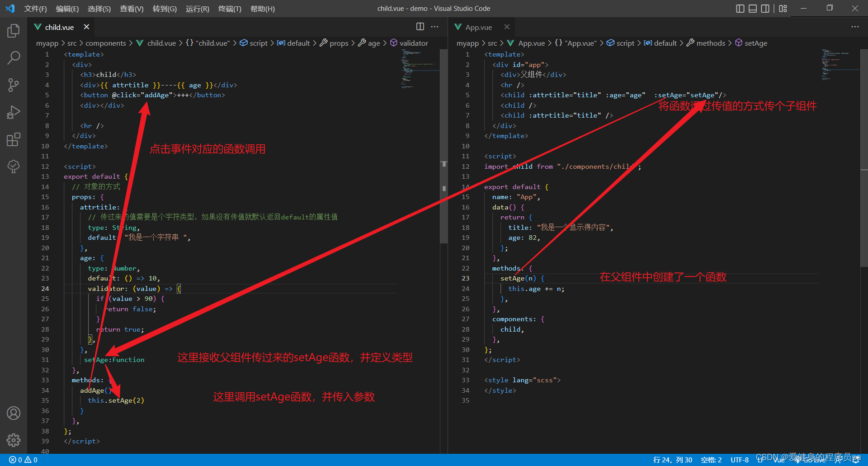The width and height of the screenshot is (868, 466).
Task: Open more actions menu for App.vue group
Action: pos(855,27)
